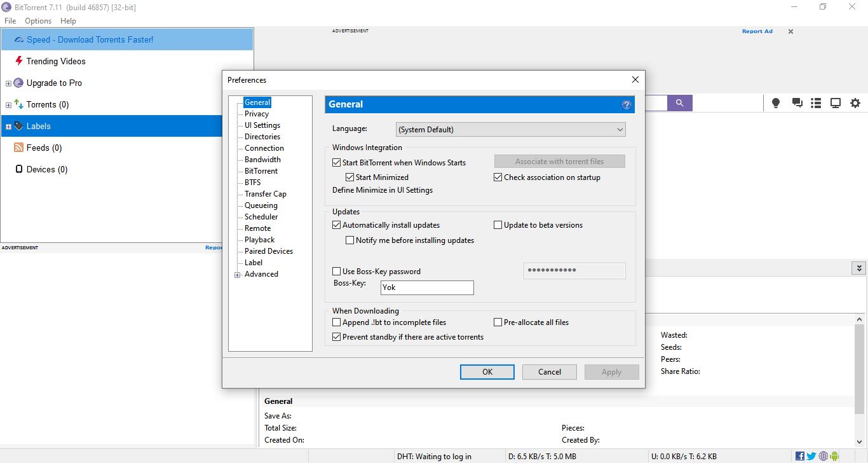Toggle Prevent standby if active torrents

click(x=337, y=337)
